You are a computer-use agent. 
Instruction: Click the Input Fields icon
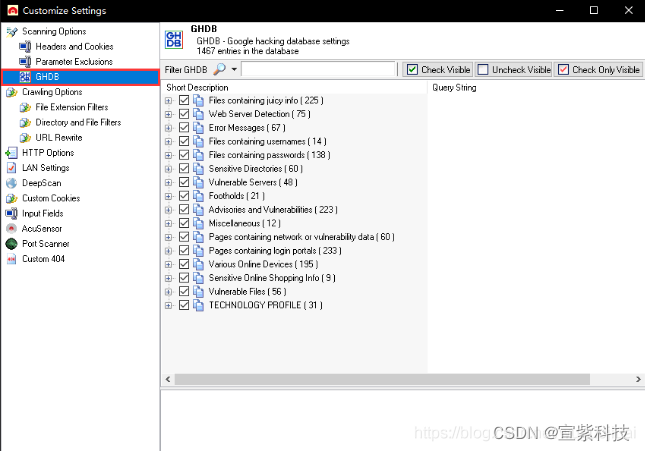[x=12, y=214]
